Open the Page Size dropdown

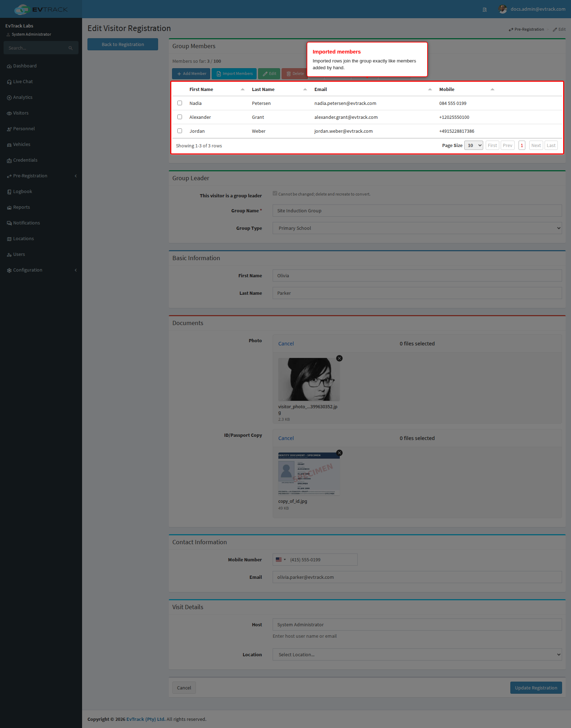(x=474, y=145)
